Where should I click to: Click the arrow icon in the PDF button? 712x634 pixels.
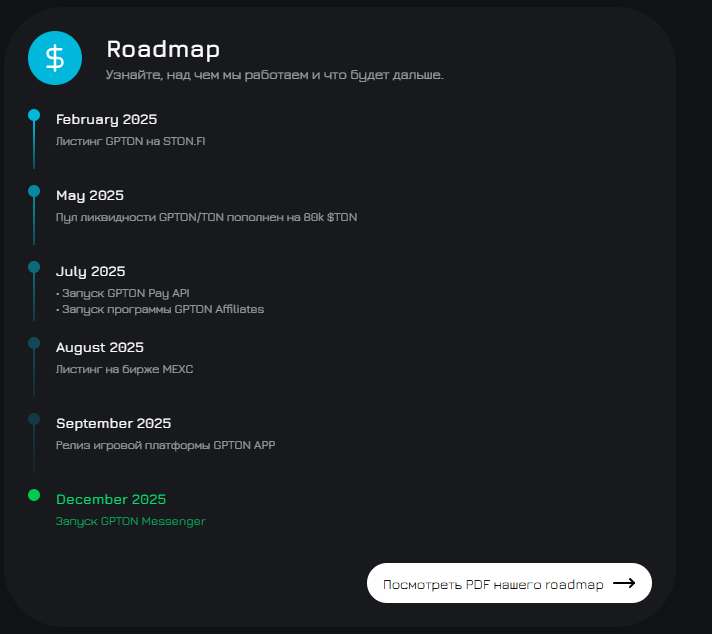[x=624, y=583]
